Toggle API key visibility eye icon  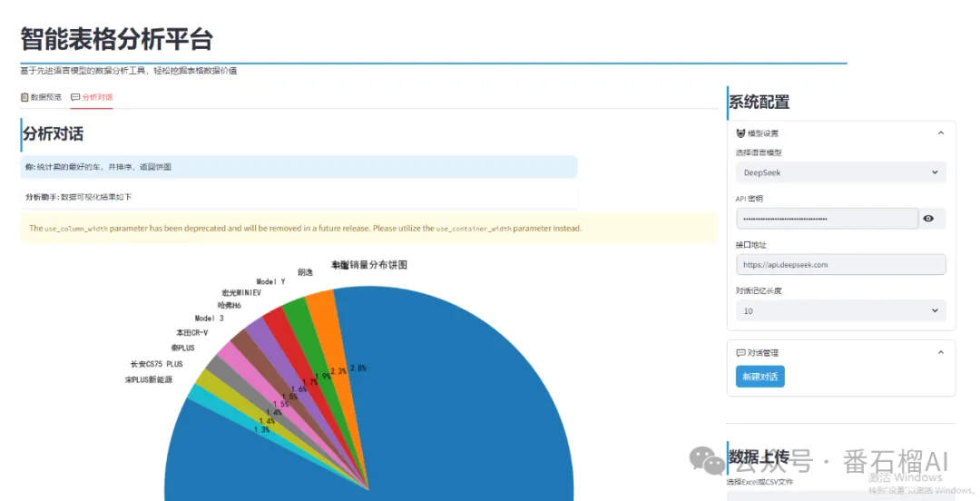click(929, 219)
